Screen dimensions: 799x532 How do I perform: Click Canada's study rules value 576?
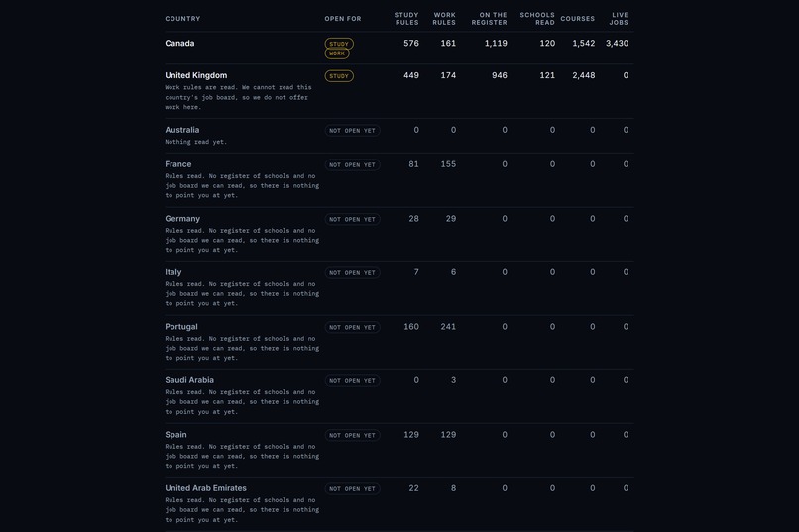pyautogui.click(x=411, y=43)
